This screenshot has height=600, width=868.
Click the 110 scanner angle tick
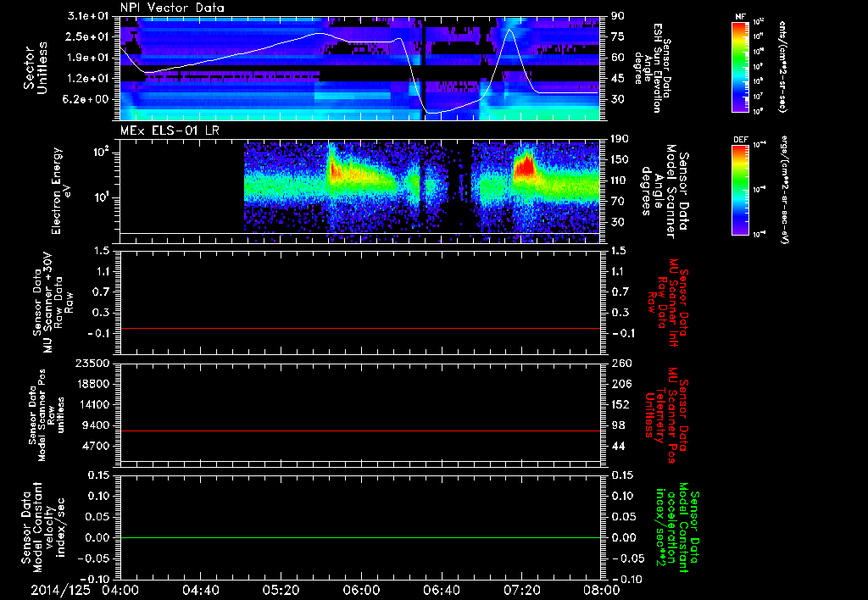point(620,181)
